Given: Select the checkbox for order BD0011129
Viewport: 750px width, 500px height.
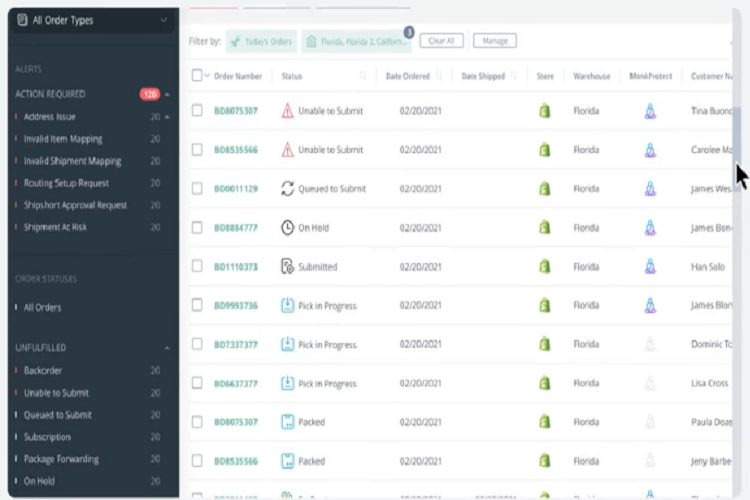Looking at the screenshot, I should pyautogui.click(x=197, y=189).
